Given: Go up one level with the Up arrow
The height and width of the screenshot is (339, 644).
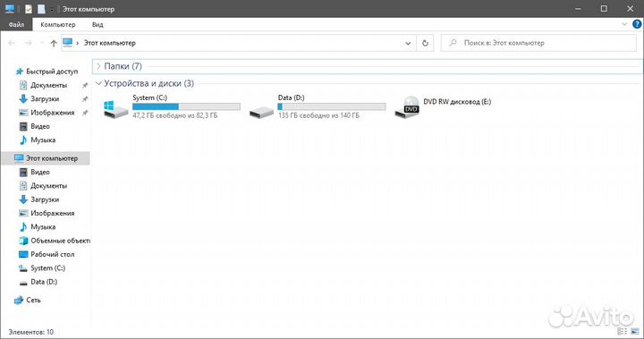Looking at the screenshot, I should pyautogui.click(x=54, y=43).
